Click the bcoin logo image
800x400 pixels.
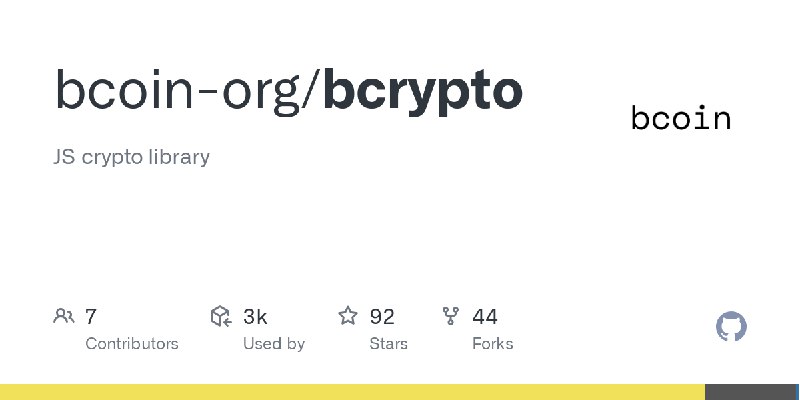(x=681, y=118)
